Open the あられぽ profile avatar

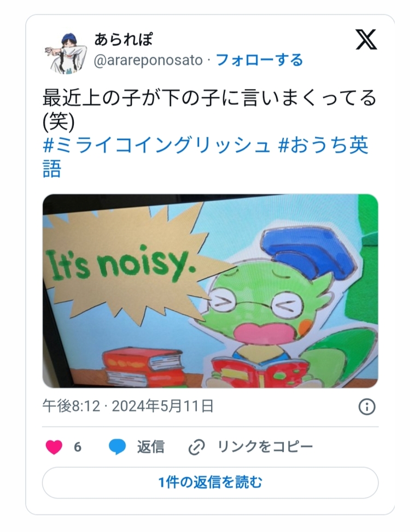[x=65, y=52]
